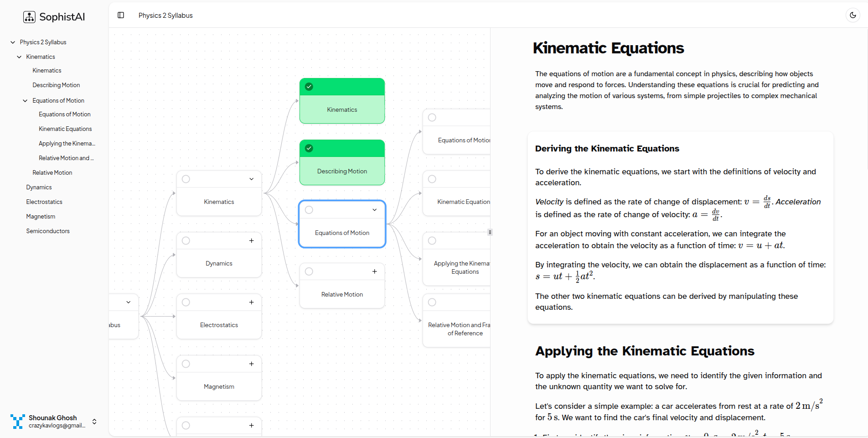Select the green Kinematics completed node card
Image resolution: width=868 pixels, height=438 pixels.
(x=342, y=101)
